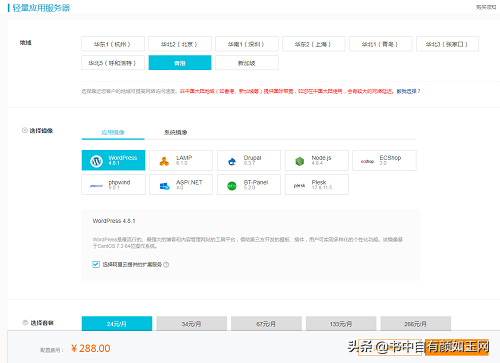Click the help question mark next to the checkbox
This screenshot has width=500, height=363.
(x=166, y=265)
